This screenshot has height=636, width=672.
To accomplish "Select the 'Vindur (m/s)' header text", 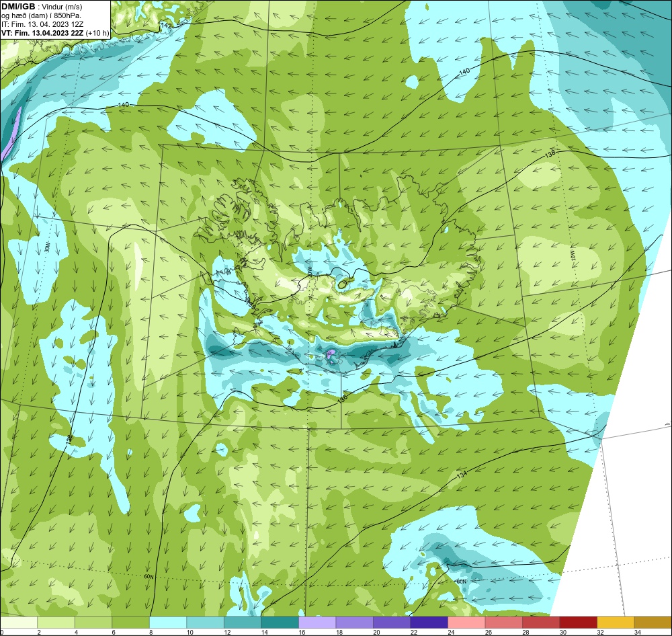I will pyautogui.click(x=62, y=7).
